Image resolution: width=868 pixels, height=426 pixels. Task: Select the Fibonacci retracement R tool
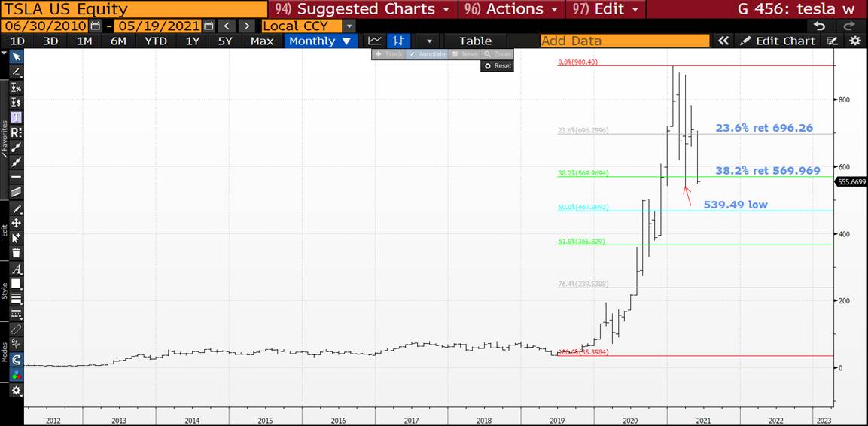16,132
